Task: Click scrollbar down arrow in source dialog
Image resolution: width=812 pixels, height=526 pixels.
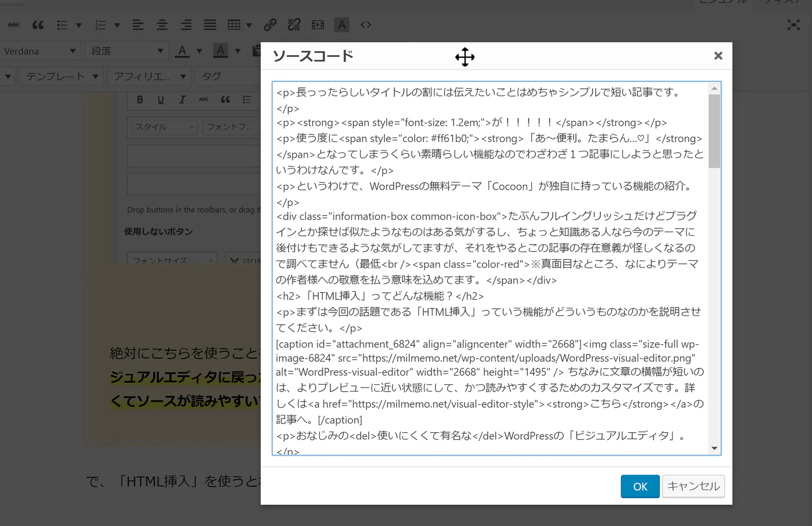Action: pos(715,448)
